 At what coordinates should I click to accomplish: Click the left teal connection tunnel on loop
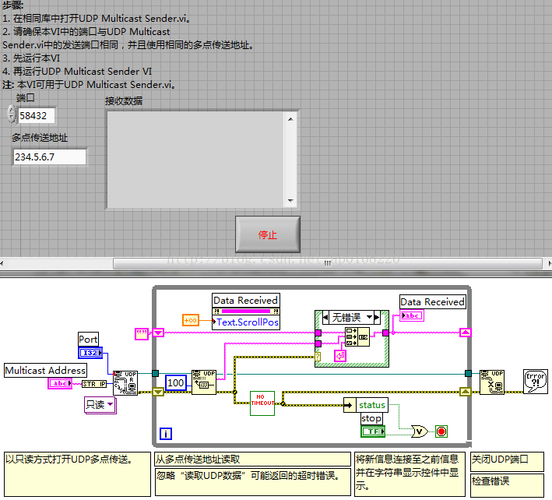coord(155,373)
